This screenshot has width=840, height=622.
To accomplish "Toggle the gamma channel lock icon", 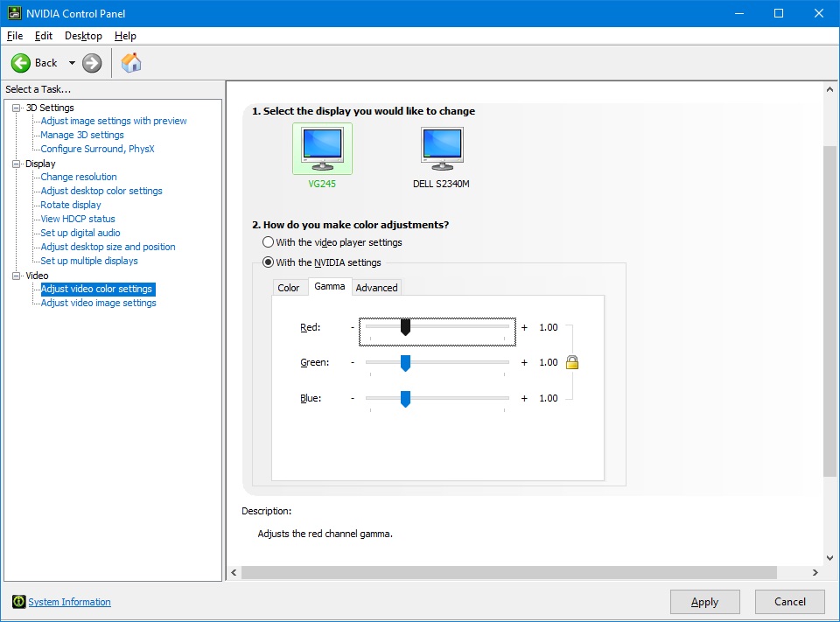I will coord(572,362).
